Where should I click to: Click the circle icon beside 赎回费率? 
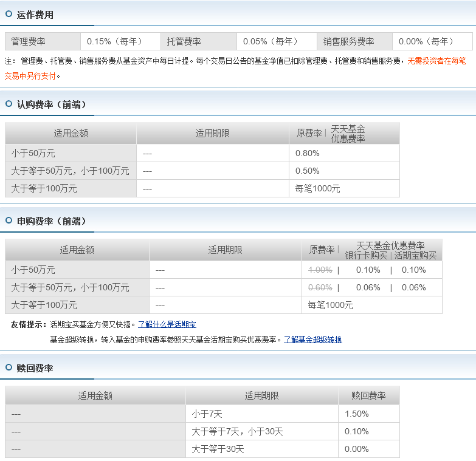coord(9,367)
